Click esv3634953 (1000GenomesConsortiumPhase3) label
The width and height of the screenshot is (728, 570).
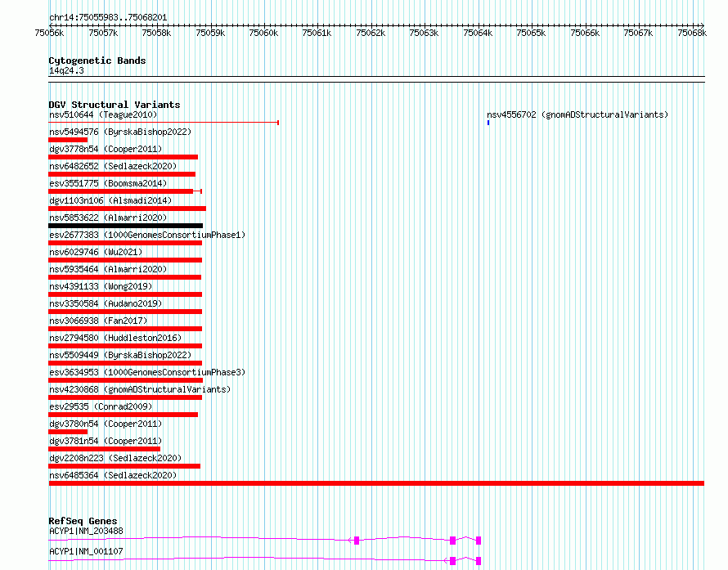[x=147, y=372]
